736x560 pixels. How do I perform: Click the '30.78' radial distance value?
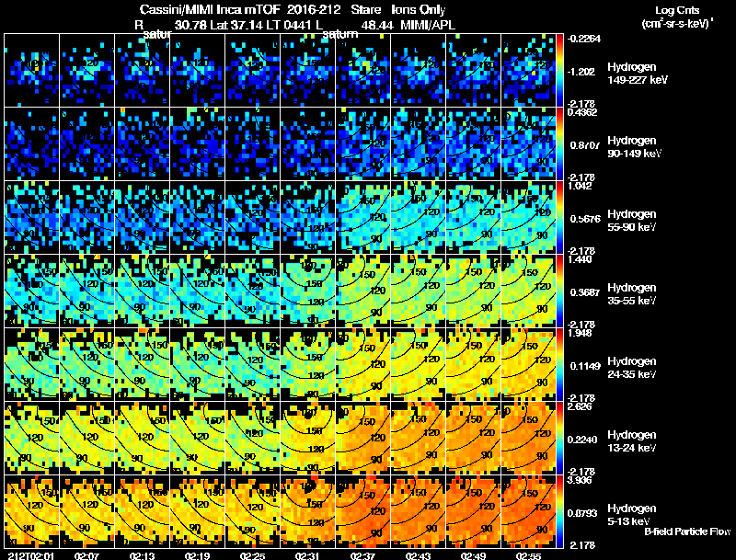(x=190, y=25)
